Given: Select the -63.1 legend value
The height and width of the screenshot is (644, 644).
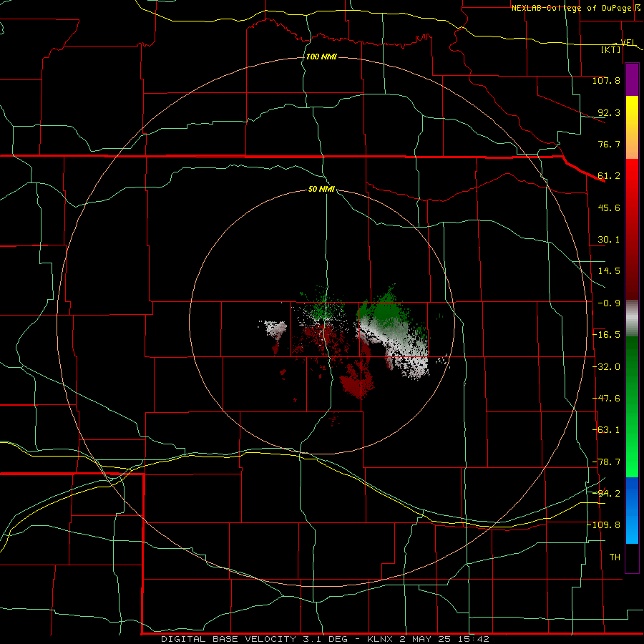Looking at the screenshot, I should [x=606, y=430].
